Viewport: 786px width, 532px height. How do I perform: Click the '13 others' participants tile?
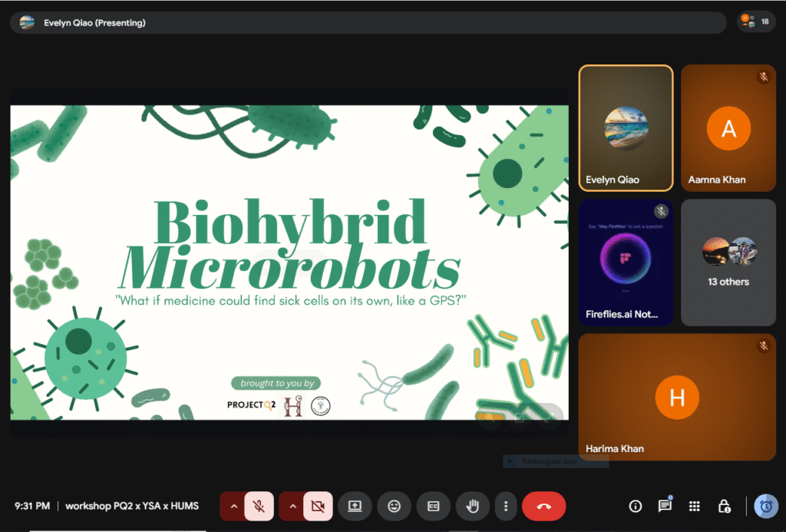728,263
